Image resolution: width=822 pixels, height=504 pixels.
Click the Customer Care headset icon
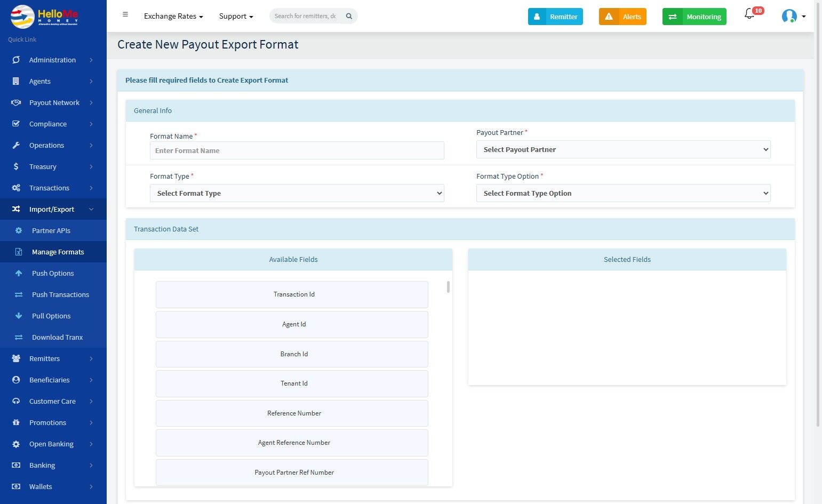16,401
